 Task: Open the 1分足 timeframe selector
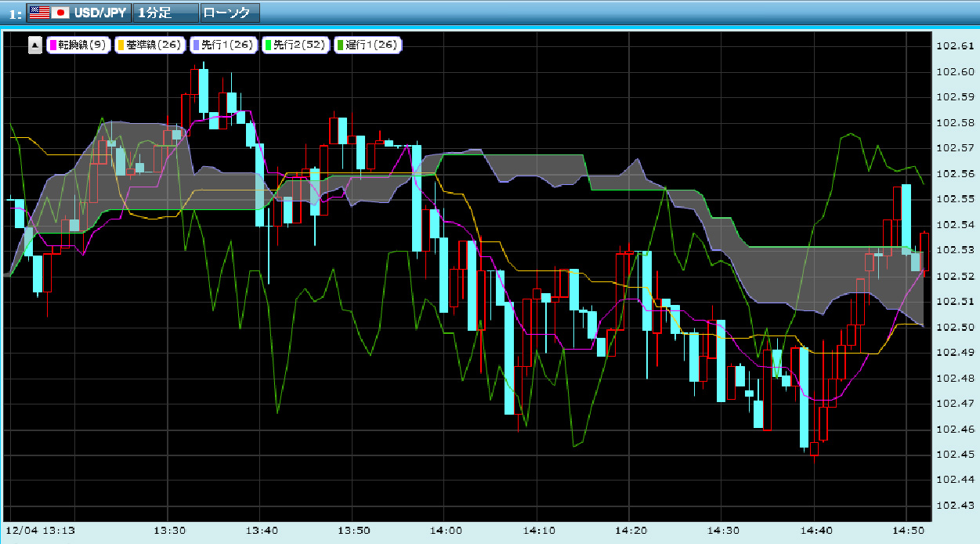pos(165,13)
